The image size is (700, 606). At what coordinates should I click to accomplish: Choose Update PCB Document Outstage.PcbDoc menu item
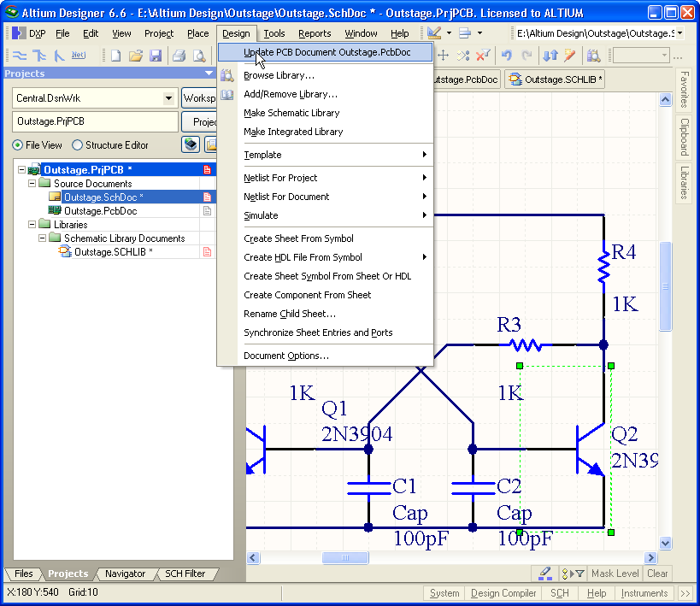pos(326,53)
